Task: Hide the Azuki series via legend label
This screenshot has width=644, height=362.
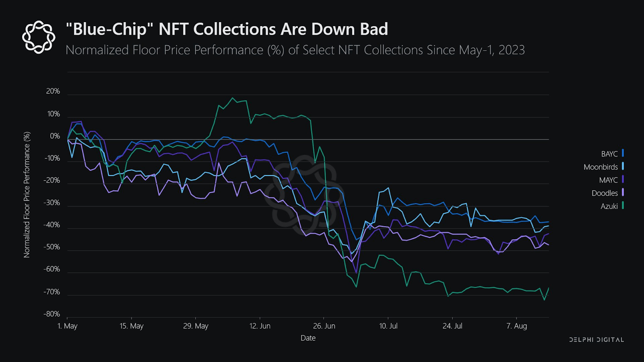Action: (x=609, y=206)
